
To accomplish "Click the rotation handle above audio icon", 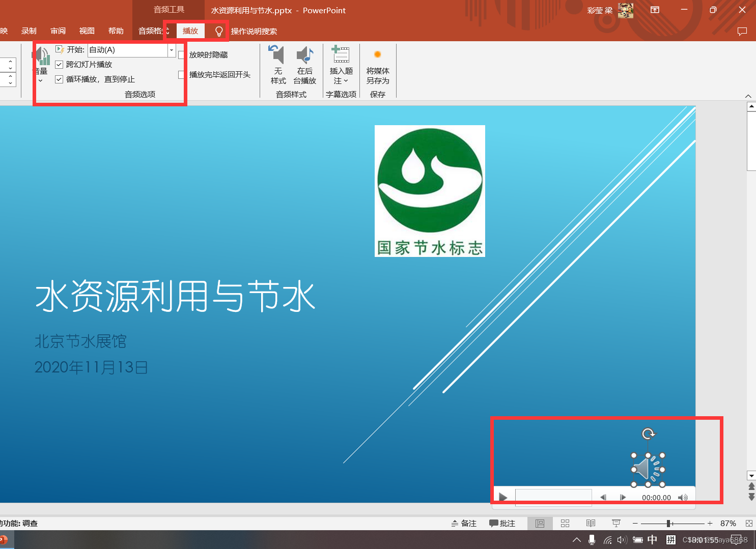I will point(648,434).
